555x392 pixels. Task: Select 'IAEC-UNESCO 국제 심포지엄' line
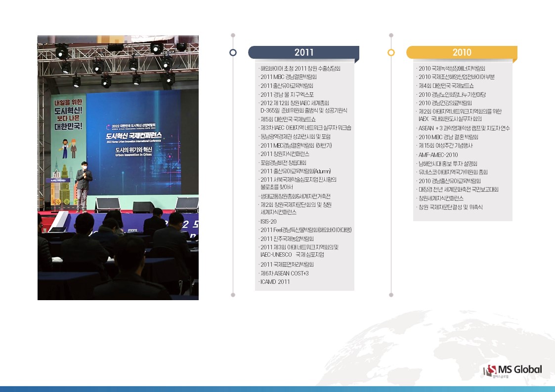point(292,255)
